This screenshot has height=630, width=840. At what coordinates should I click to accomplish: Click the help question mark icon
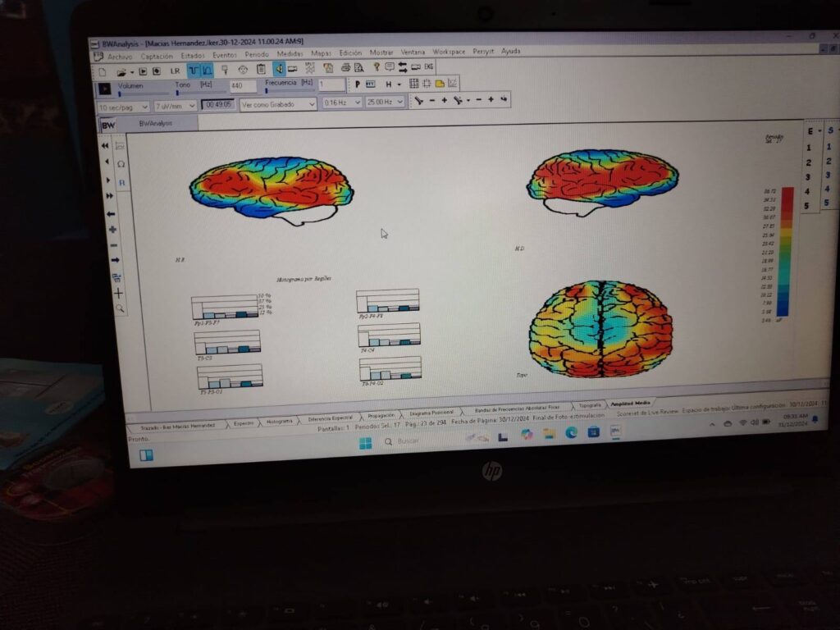(377, 67)
